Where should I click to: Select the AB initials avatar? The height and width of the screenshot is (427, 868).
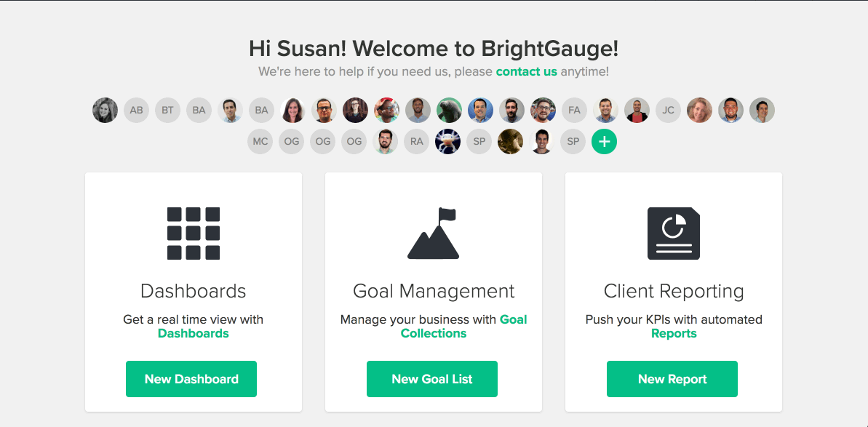pos(136,110)
